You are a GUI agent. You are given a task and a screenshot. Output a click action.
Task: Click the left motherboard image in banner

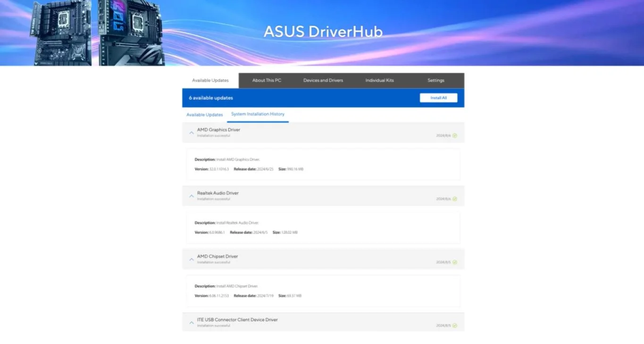tap(62, 34)
